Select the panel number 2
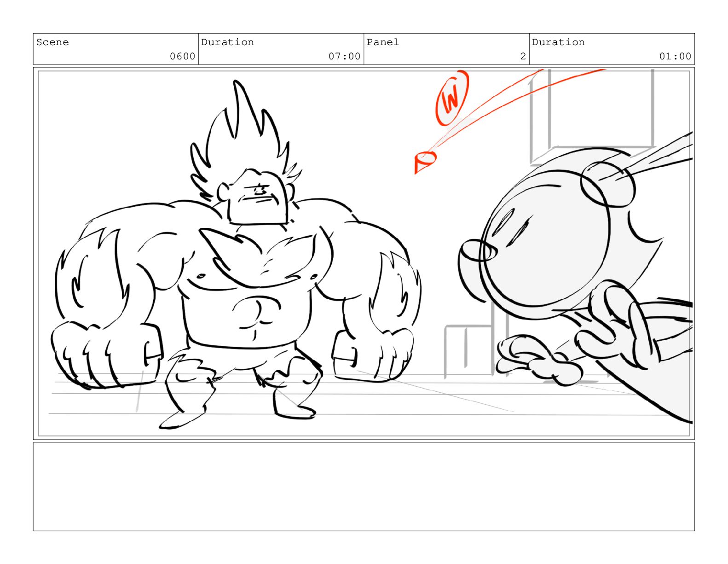Screen dimensions: 728x564 tap(523, 56)
